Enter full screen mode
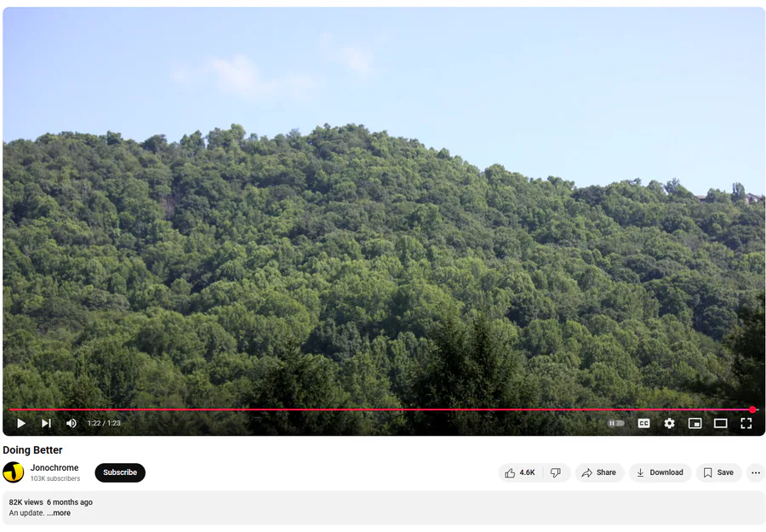This screenshot has width=766, height=532. [746, 423]
